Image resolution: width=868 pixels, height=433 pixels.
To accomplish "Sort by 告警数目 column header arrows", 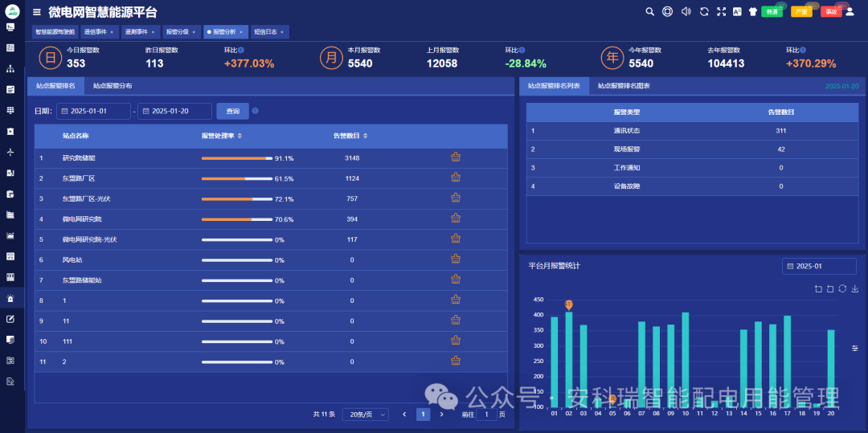I will [366, 136].
